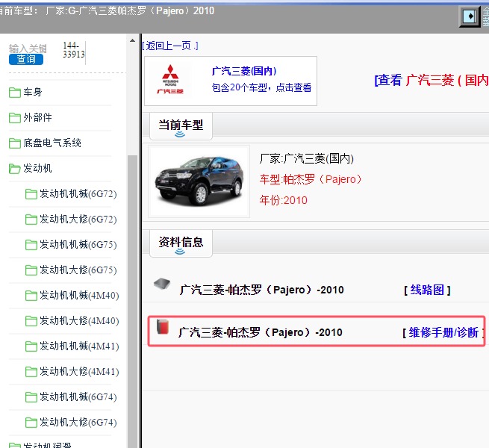Open 发动机大修(6G72) tree entry
Image resolution: width=489 pixels, height=448 pixels.
pos(78,219)
